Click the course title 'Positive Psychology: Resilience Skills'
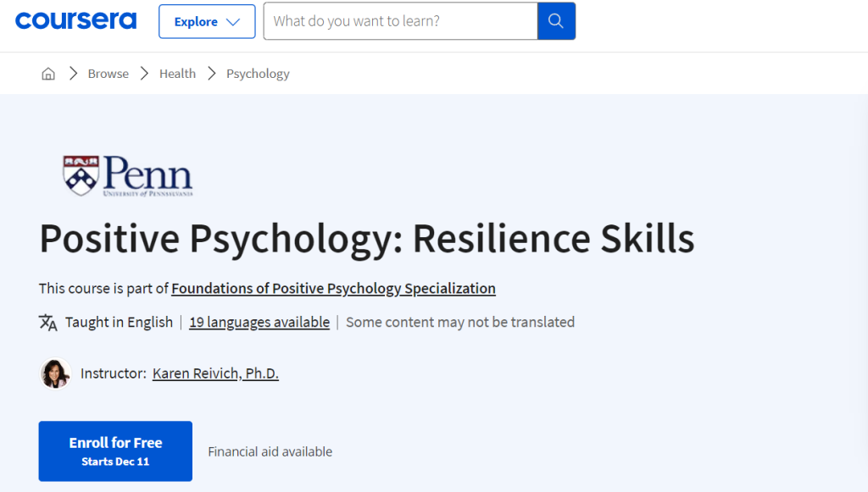Screen dimensions: 868x492 point(366,239)
